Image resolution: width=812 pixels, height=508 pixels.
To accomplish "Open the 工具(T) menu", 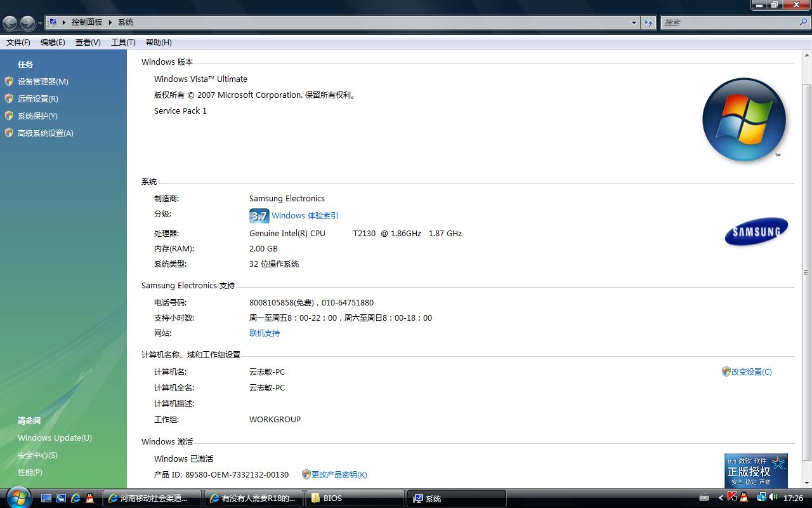I will 123,42.
